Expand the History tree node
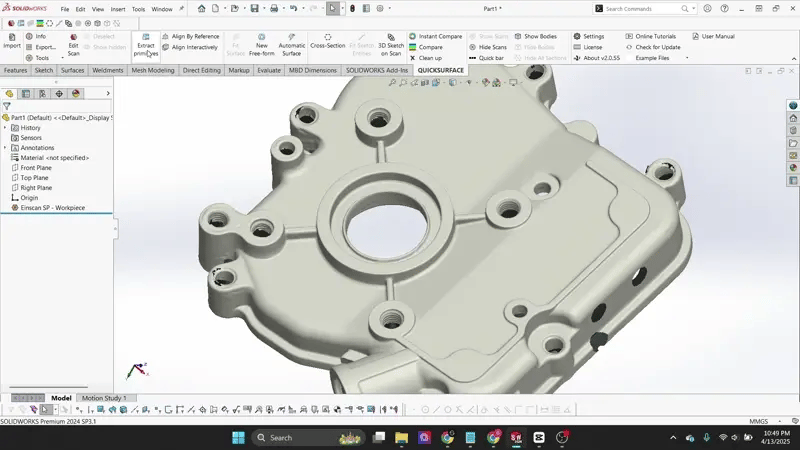Screen dimensions: 800x450 [x=6, y=128]
